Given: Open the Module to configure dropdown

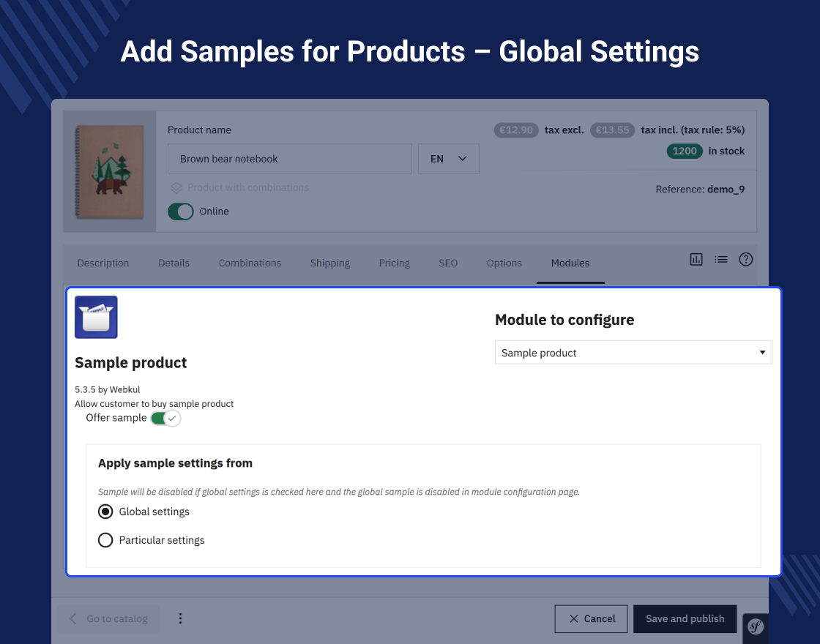Looking at the screenshot, I should click(x=633, y=353).
